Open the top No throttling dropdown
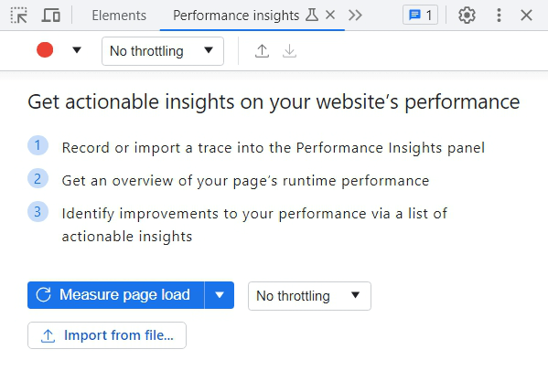The width and height of the screenshot is (548, 392). pos(163,51)
